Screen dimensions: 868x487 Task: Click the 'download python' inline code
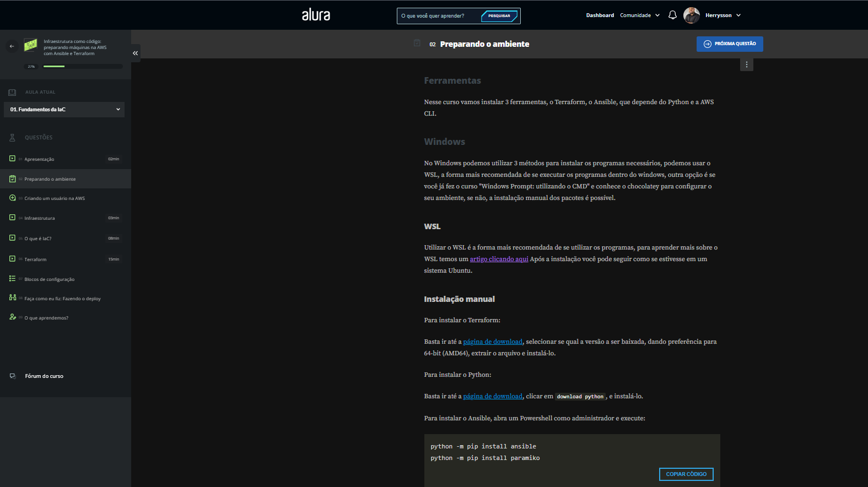pos(580,397)
